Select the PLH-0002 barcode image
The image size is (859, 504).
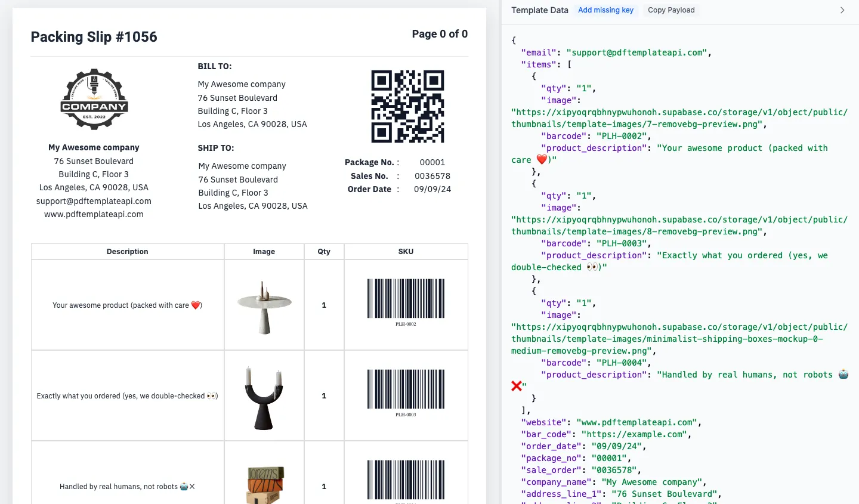(406, 299)
